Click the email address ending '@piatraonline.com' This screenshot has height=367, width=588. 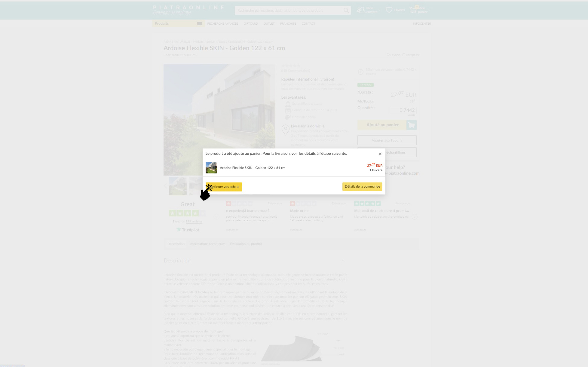coord(402,173)
